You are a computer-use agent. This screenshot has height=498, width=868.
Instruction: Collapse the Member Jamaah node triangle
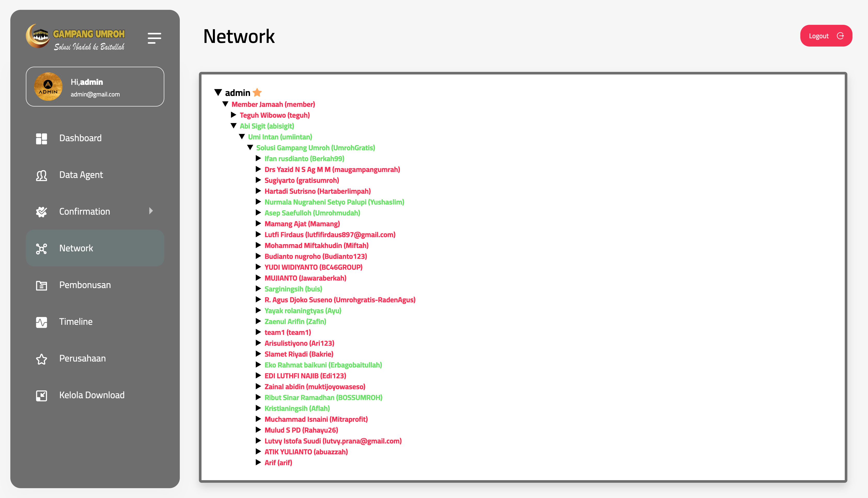(225, 104)
